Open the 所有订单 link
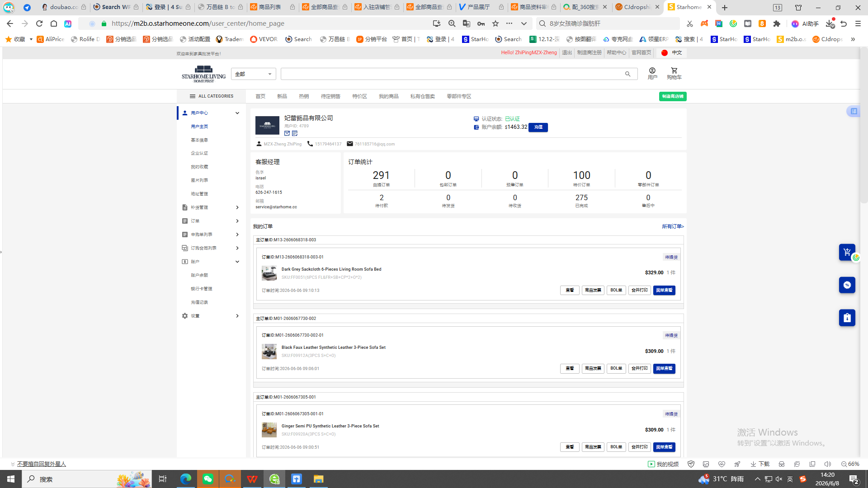 pos(673,227)
